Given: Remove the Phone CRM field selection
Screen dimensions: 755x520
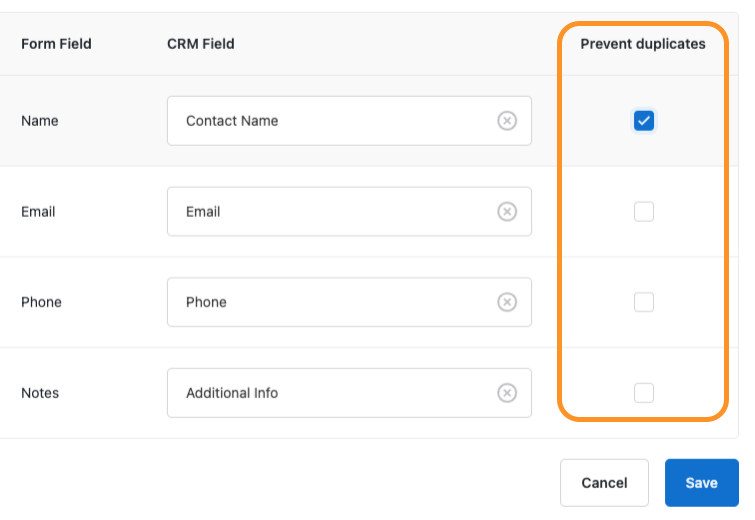Looking at the screenshot, I should (x=507, y=302).
